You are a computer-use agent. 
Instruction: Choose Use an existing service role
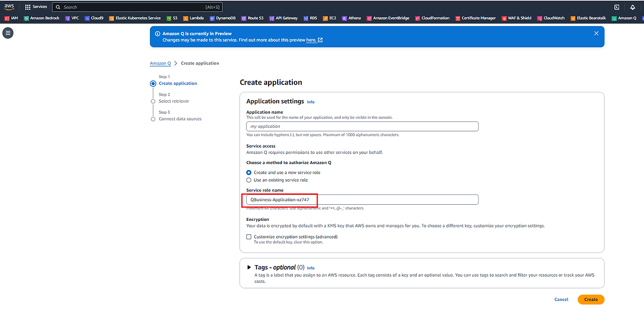tap(249, 180)
